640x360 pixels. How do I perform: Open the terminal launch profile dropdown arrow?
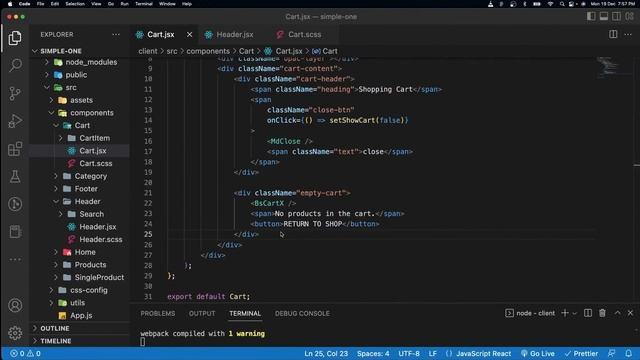pyautogui.click(x=575, y=313)
